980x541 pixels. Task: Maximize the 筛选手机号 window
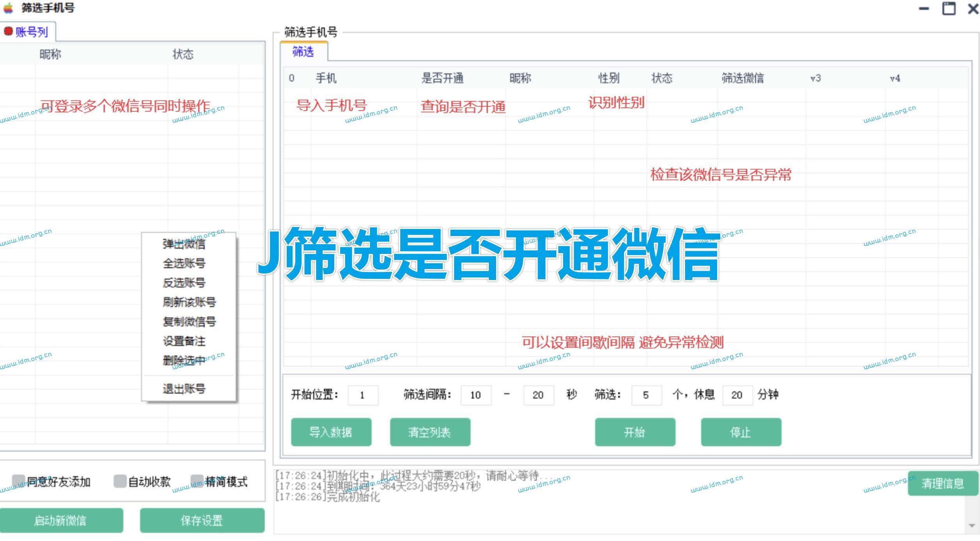(949, 8)
